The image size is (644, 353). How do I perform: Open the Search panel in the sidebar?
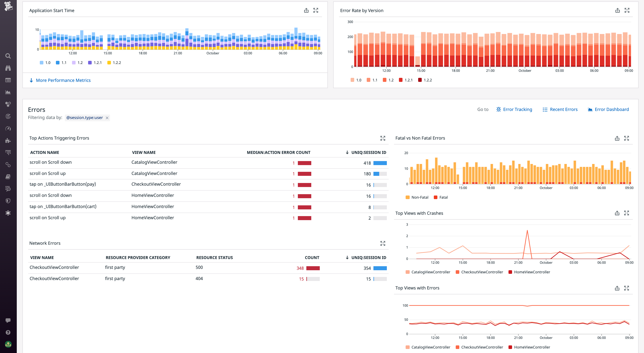pyautogui.click(x=8, y=56)
